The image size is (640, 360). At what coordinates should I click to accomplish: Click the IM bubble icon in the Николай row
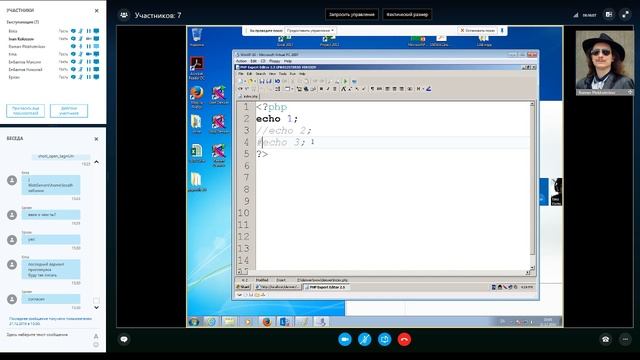[73, 69]
